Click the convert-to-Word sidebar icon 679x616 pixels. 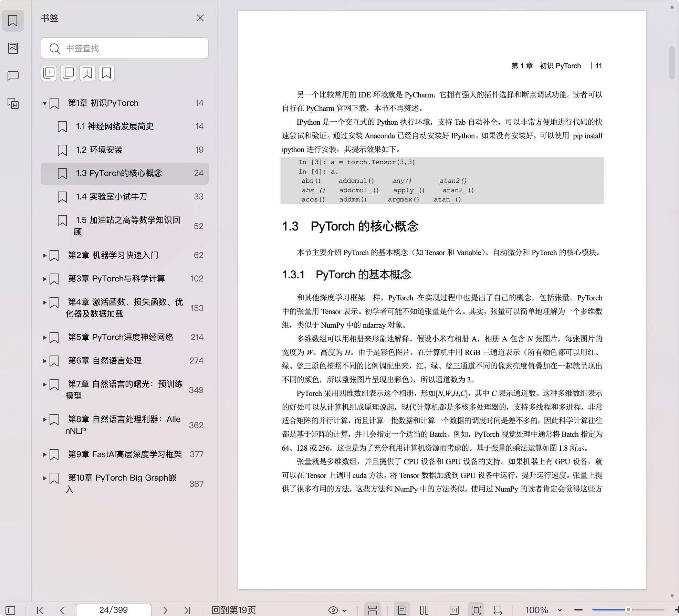13,103
